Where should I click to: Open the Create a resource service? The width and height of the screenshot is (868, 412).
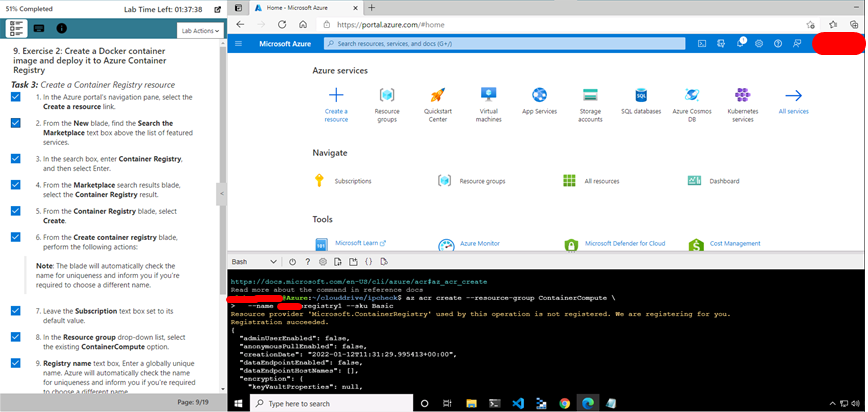[336, 104]
